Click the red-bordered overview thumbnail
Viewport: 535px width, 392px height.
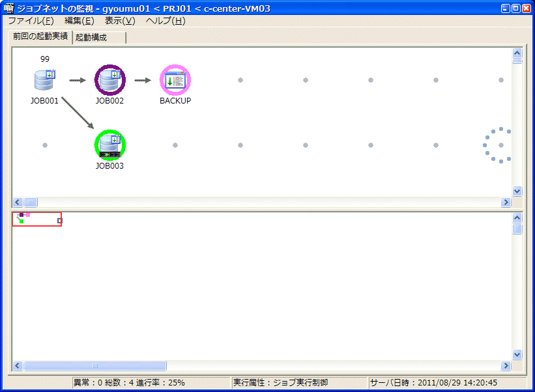[x=37, y=219]
